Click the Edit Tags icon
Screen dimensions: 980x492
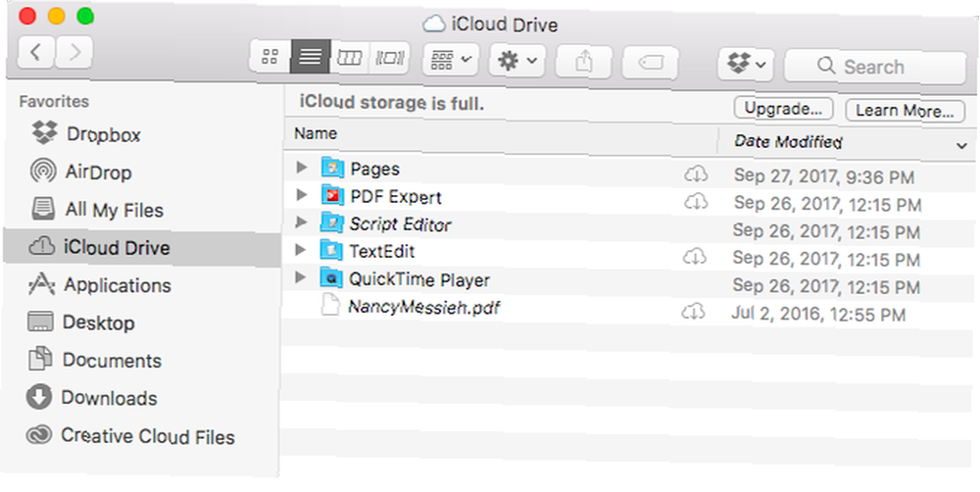(x=650, y=63)
